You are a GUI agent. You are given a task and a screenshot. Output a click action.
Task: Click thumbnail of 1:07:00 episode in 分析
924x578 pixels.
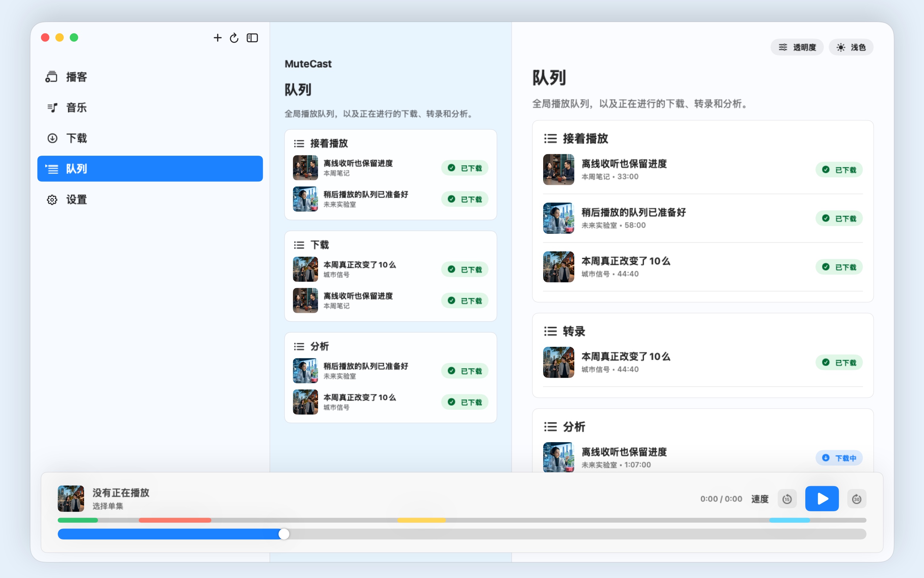coord(559,457)
